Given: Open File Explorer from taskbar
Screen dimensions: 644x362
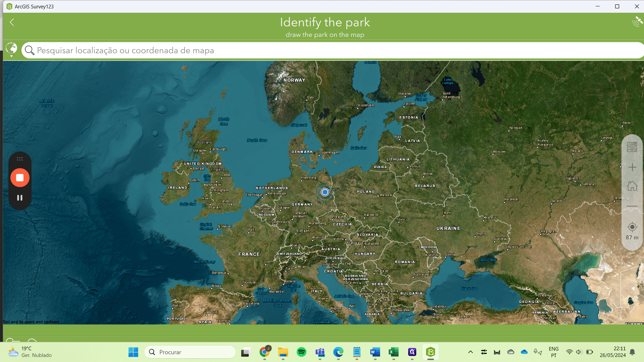Looking at the screenshot, I should [x=283, y=352].
